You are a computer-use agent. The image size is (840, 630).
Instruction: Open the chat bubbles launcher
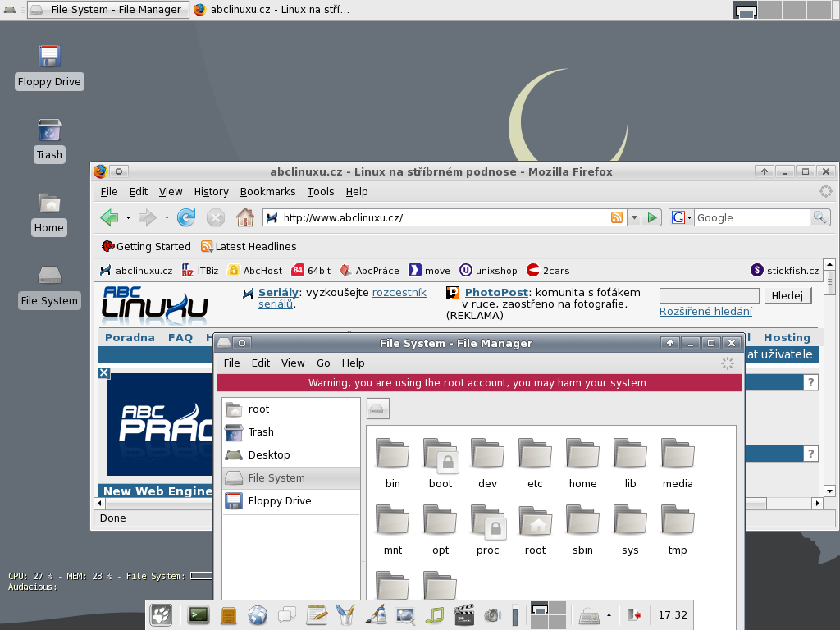click(287, 615)
